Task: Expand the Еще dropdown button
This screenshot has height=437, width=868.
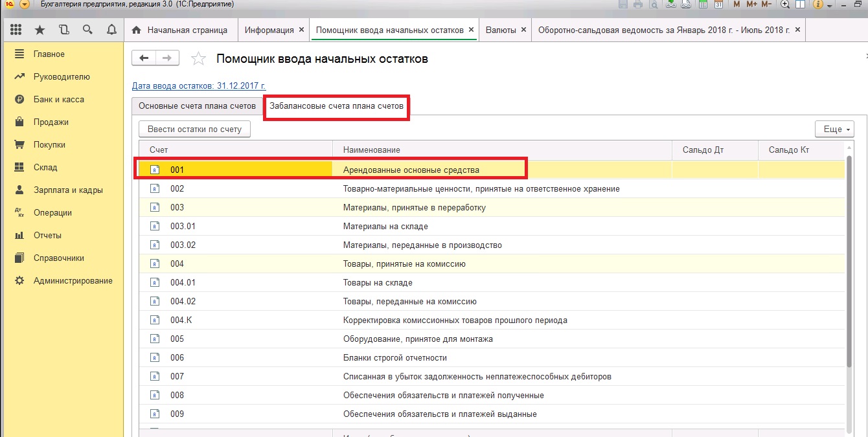Action: coord(835,129)
